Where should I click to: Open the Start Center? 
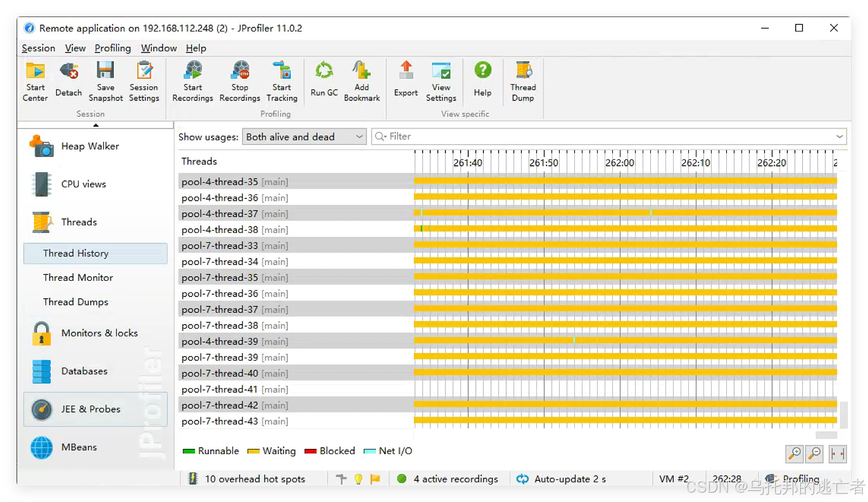tap(35, 81)
